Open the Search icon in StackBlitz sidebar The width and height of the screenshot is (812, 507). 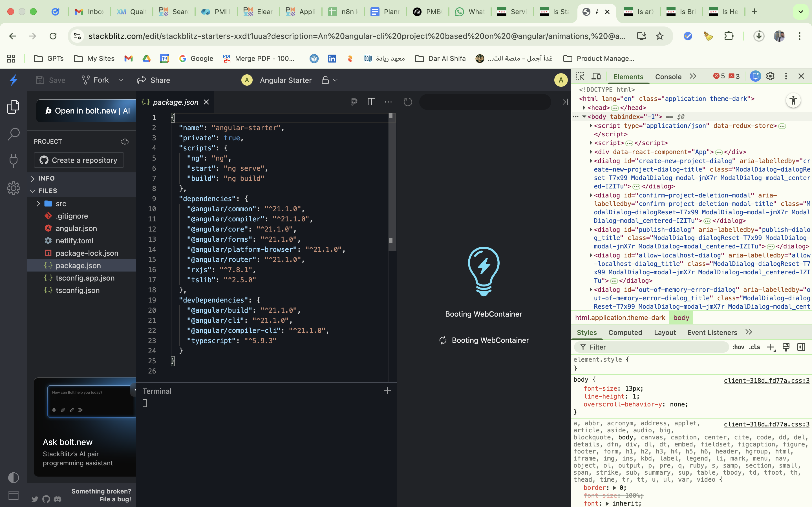14,134
